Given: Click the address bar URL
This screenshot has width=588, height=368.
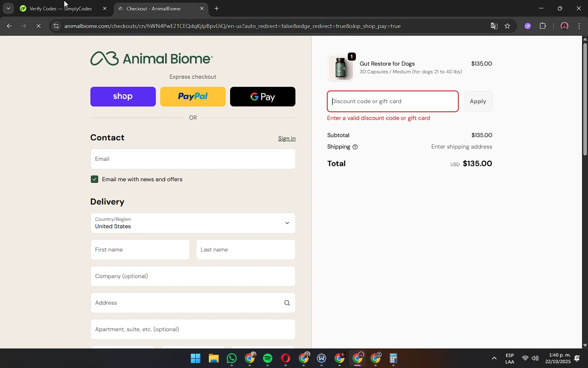Looking at the screenshot, I should (x=232, y=26).
